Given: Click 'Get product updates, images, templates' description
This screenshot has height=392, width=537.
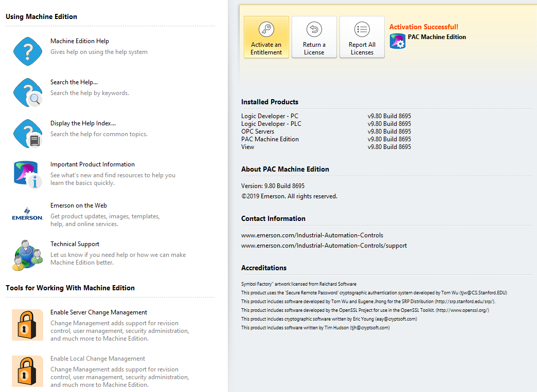Looking at the screenshot, I should [105, 220].
